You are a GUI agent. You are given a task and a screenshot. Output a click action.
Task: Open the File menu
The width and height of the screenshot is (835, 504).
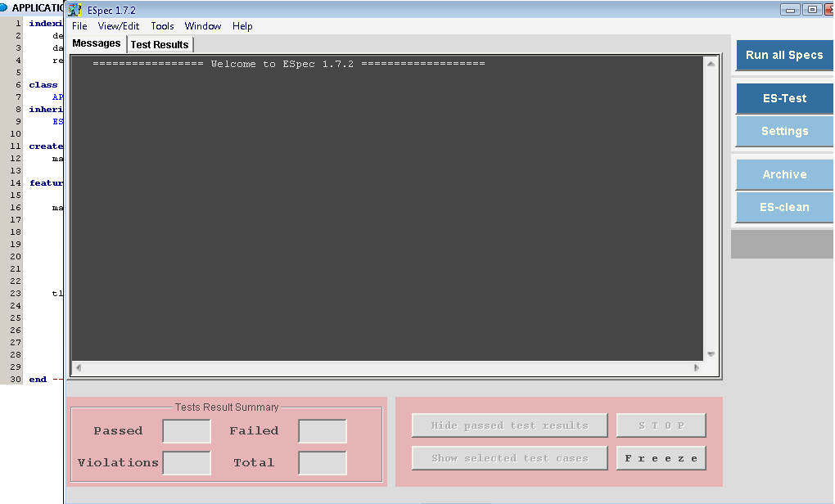tap(79, 26)
